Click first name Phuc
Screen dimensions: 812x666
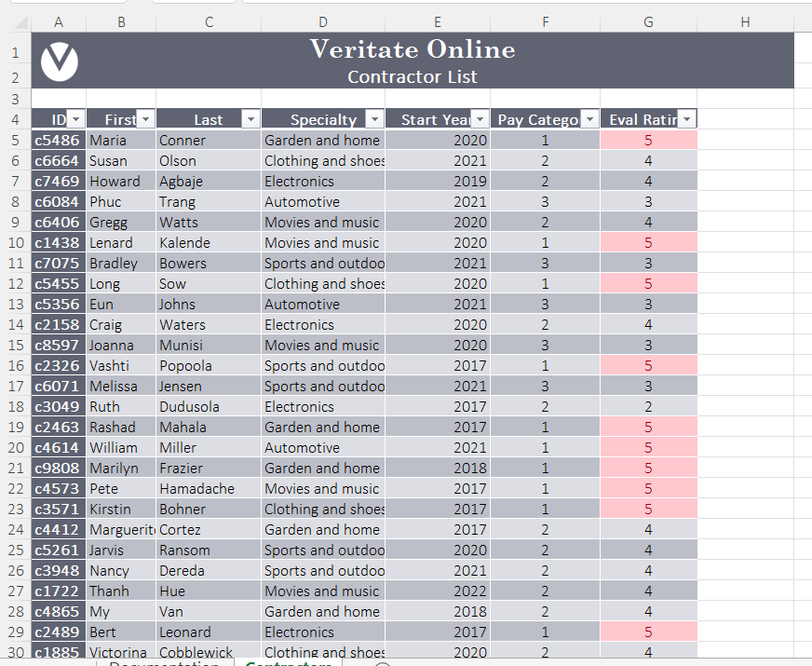click(x=121, y=201)
